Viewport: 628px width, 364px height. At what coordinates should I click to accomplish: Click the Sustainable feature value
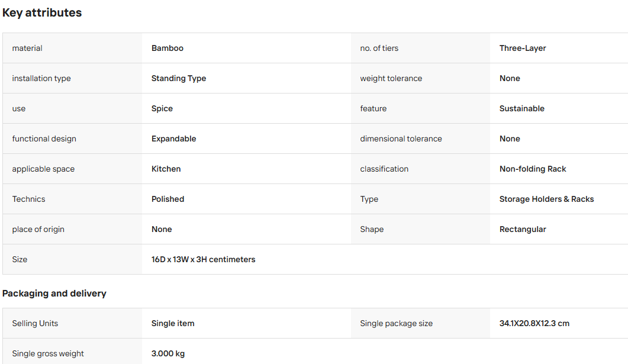[x=522, y=108]
